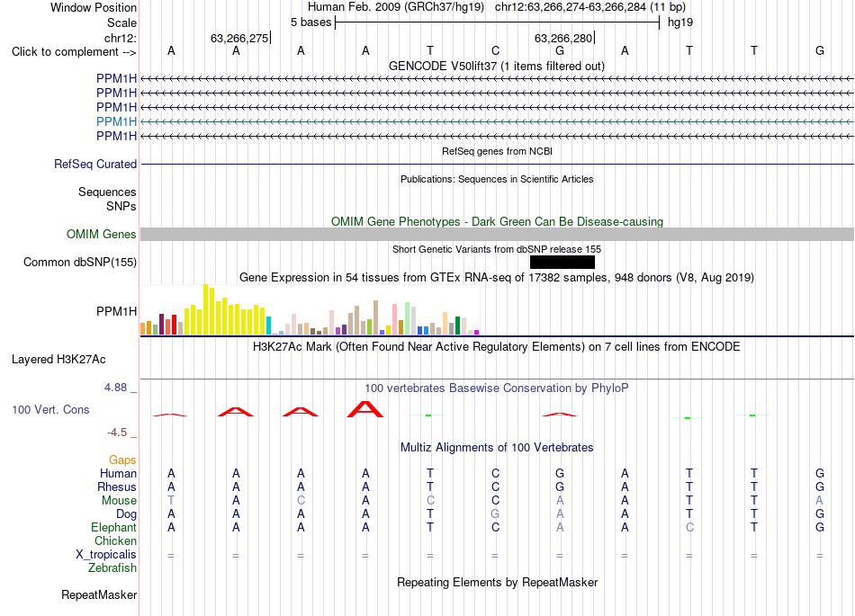
Task: Click the Rhesus species row label
Action: 117,487
